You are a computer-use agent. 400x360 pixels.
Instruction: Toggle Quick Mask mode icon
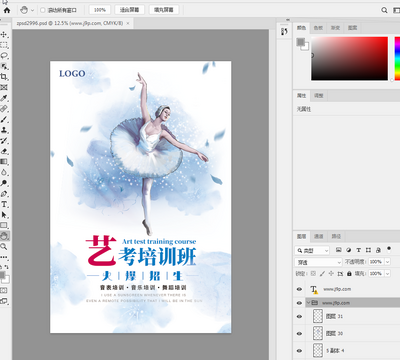pos(4,290)
